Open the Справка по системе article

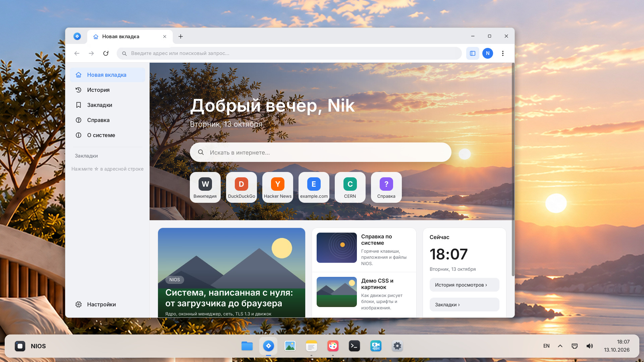[364, 250]
